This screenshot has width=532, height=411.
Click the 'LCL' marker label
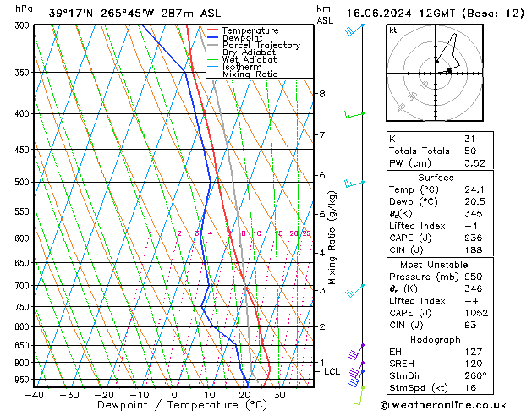pos(332,371)
